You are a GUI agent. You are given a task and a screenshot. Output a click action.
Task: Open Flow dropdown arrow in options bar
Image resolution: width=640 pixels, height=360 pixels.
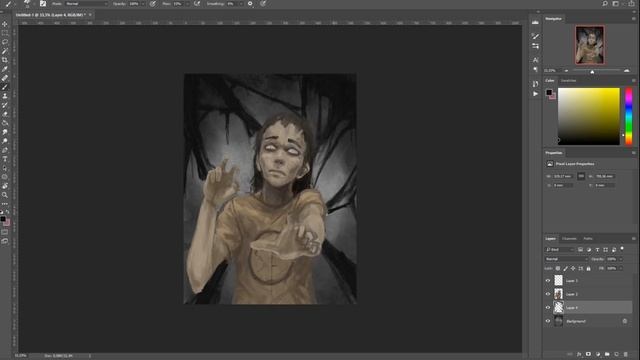pyautogui.click(x=187, y=4)
